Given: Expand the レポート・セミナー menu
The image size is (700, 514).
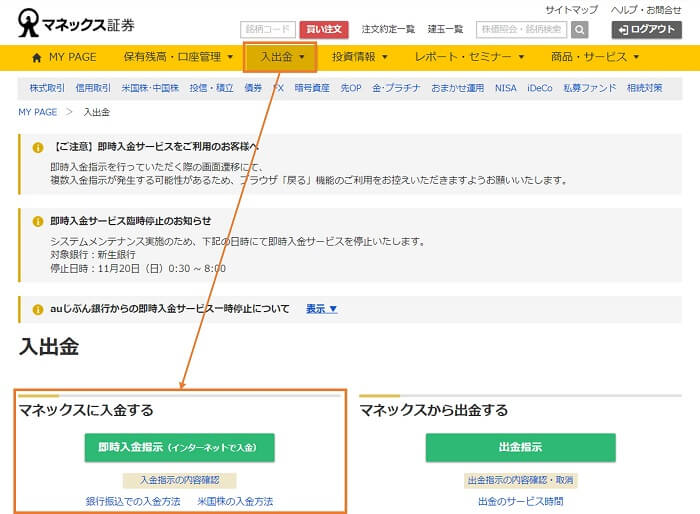Looking at the screenshot, I should tap(469, 57).
